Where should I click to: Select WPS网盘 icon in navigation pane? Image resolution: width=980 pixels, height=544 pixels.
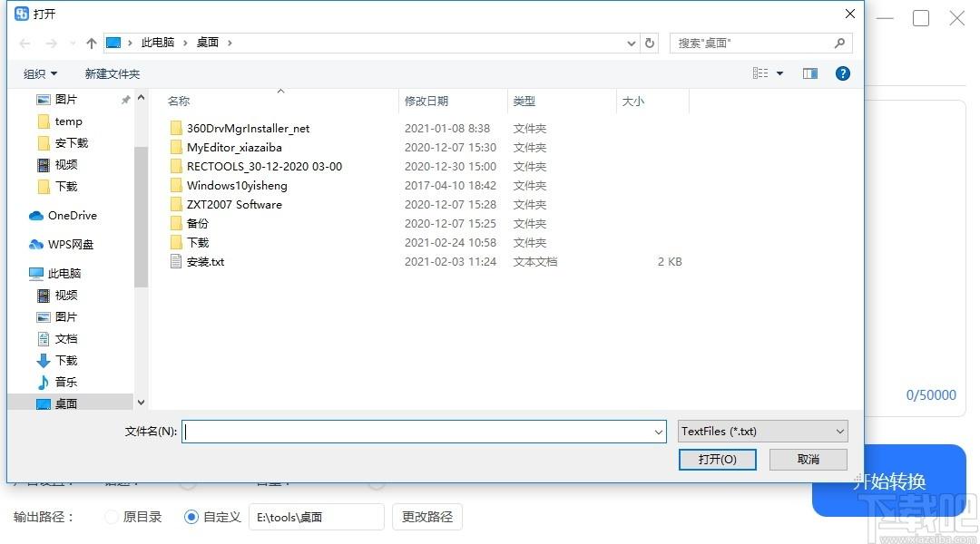[x=36, y=245]
